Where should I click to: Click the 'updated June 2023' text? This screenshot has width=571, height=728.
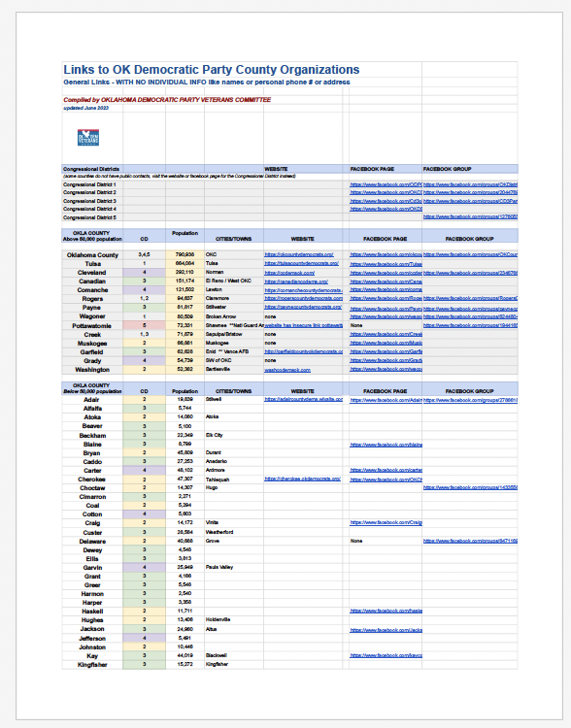click(86, 108)
